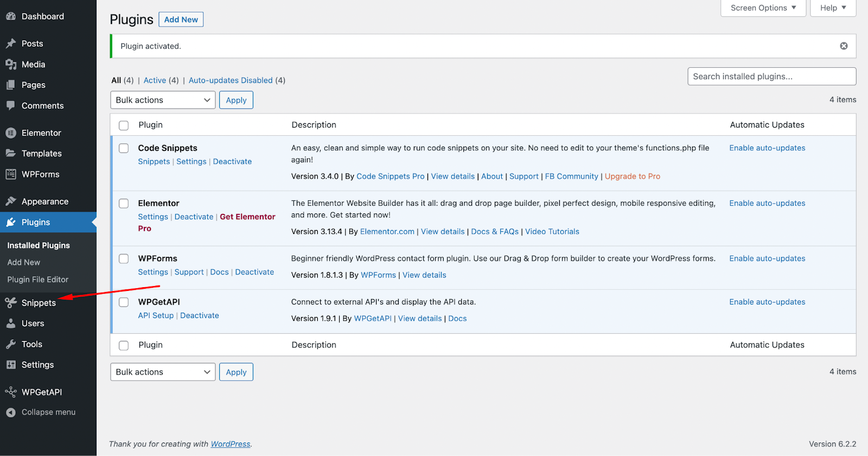Click the Templates folder icon
Screen dimensions: 868x456
click(11, 153)
